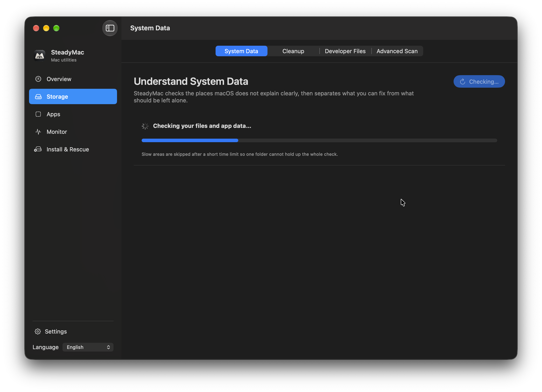
Task: Close the window with the red button
Action: [36, 28]
